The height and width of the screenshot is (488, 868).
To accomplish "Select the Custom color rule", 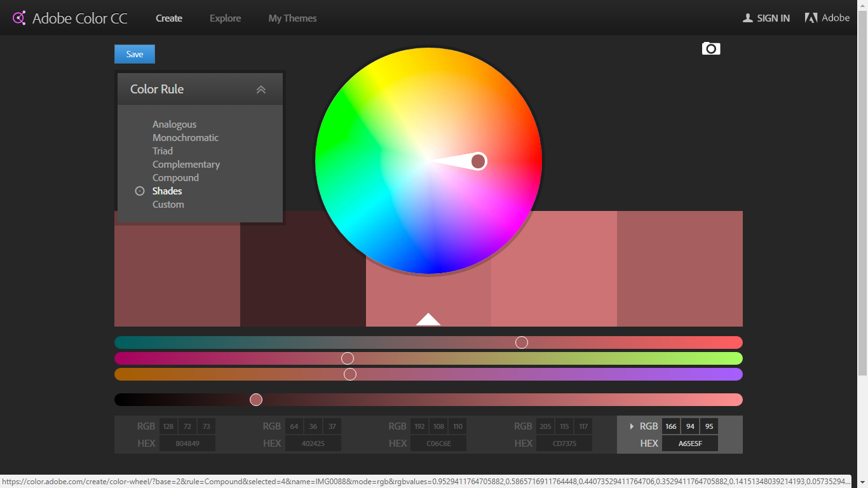I will pos(168,205).
